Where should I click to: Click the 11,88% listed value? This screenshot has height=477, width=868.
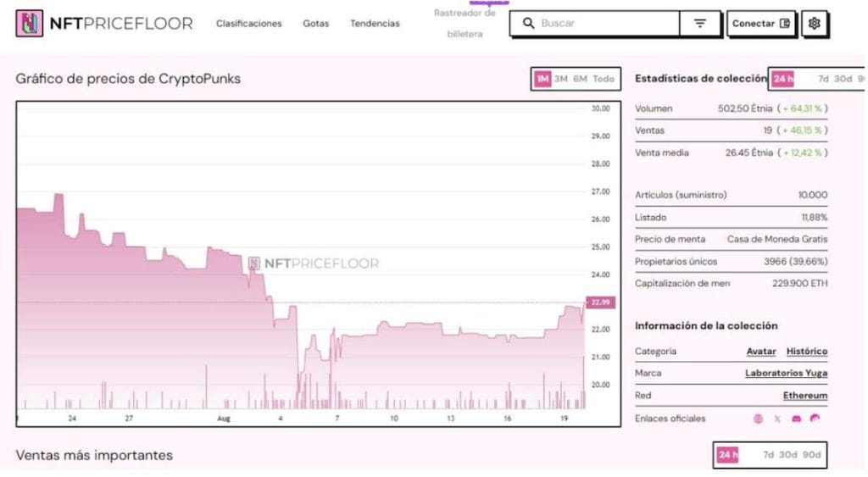click(x=815, y=218)
